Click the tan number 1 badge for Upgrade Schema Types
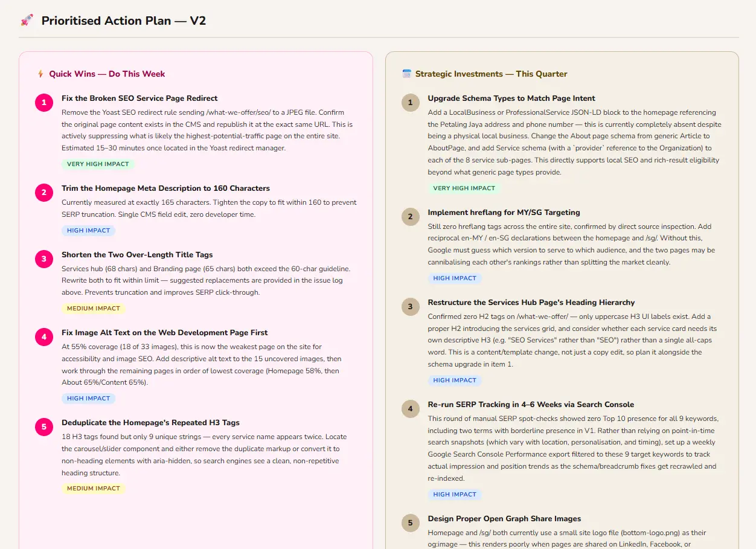This screenshot has height=549, width=756. click(x=411, y=103)
